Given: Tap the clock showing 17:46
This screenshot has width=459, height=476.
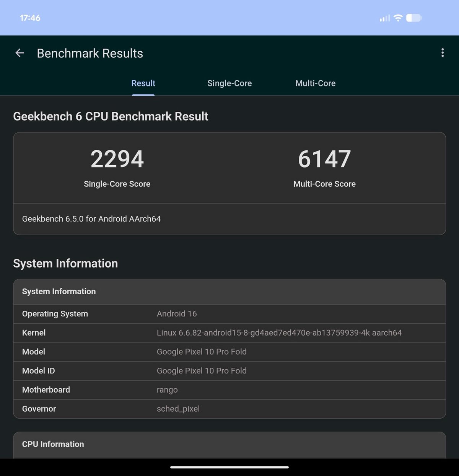Looking at the screenshot, I should pyautogui.click(x=29, y=18).
